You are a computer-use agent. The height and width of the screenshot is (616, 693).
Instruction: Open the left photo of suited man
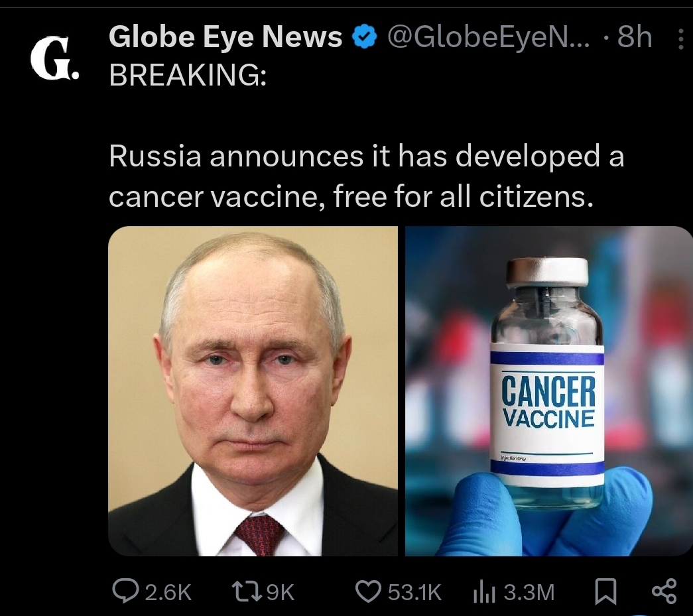click(x=253, y=391)
